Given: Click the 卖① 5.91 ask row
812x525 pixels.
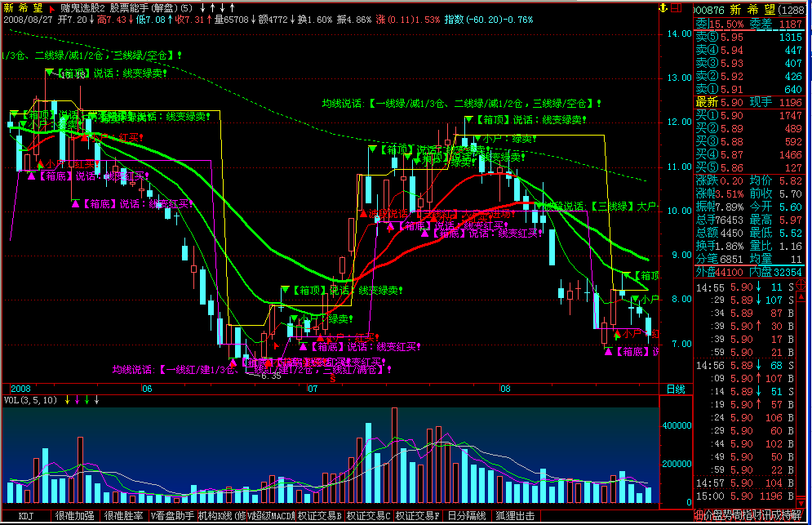Looking at the screenshot, I should (749, 89).
